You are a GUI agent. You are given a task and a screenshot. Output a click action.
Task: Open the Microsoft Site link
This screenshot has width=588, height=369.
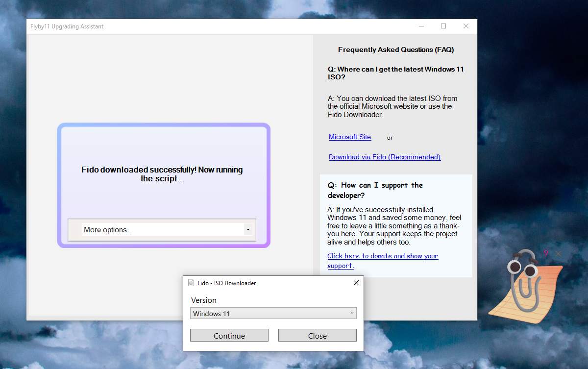[x=350, y=137]
